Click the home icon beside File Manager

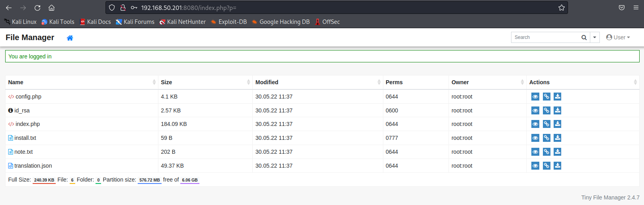click(x=70, y=38)
